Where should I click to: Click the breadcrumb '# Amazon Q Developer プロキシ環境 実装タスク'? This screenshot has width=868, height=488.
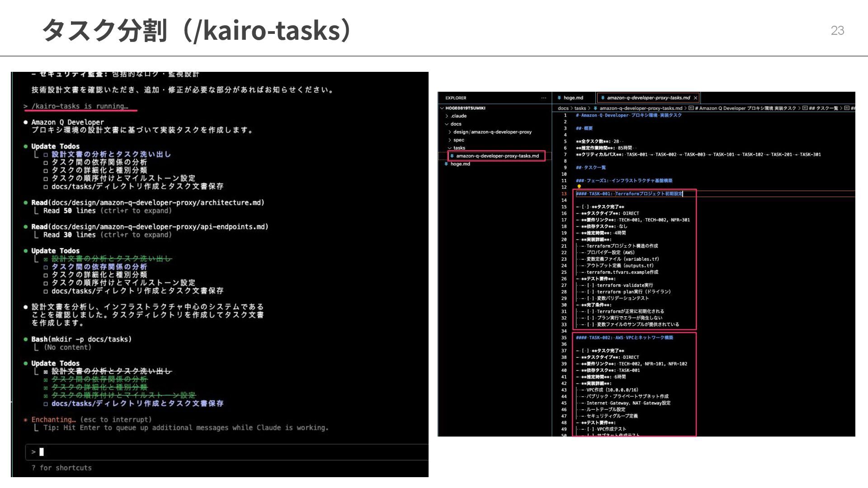pyautogui.click(x=745, y=108)
